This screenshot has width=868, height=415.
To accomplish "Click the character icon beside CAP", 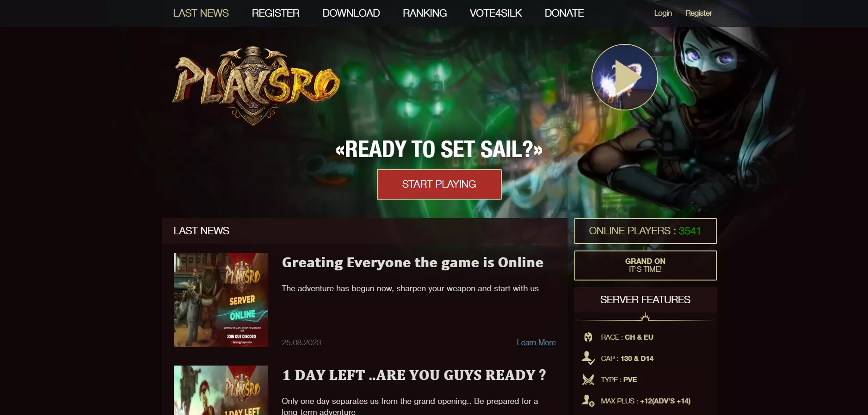I will [x=588, y=358].
